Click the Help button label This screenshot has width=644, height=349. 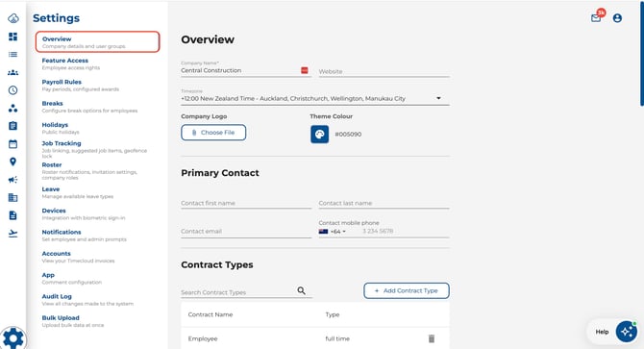click(x=602, y=332)
